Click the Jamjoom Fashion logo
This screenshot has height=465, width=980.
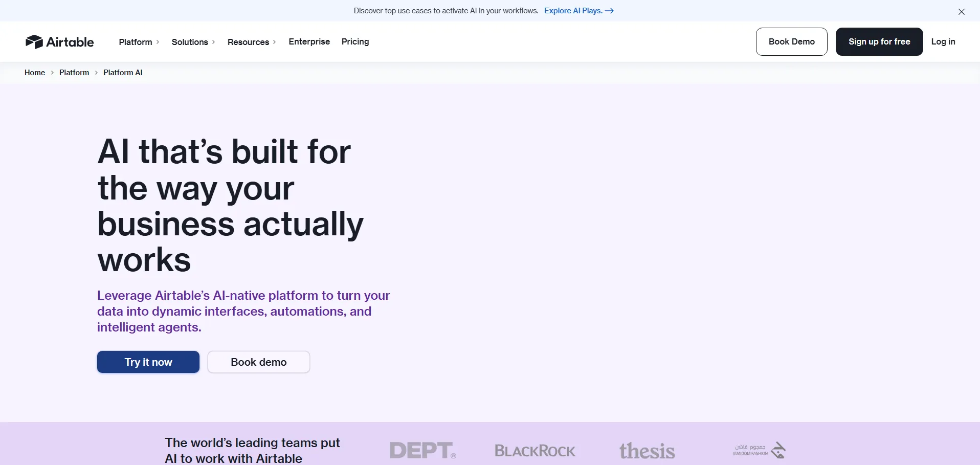click(x=759, y=450)
